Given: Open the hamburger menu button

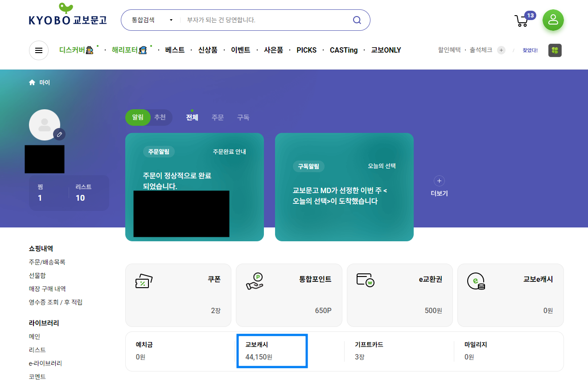Looking at the screenshot, I should (39, 50).
